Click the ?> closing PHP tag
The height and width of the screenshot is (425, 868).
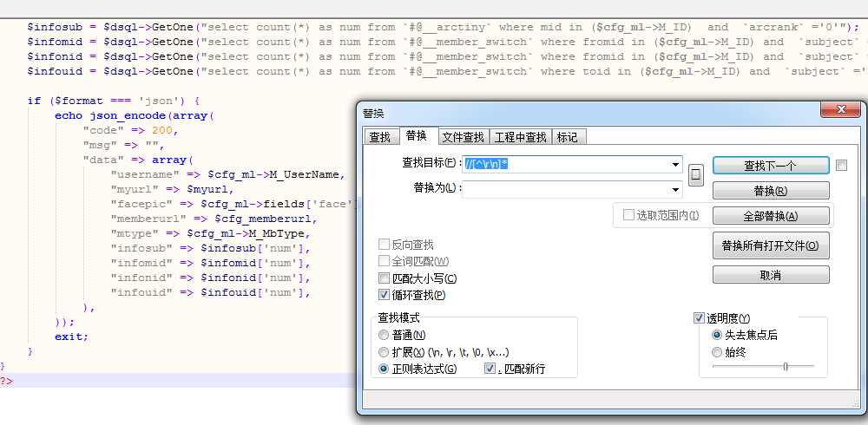click(x=7, y=381)
